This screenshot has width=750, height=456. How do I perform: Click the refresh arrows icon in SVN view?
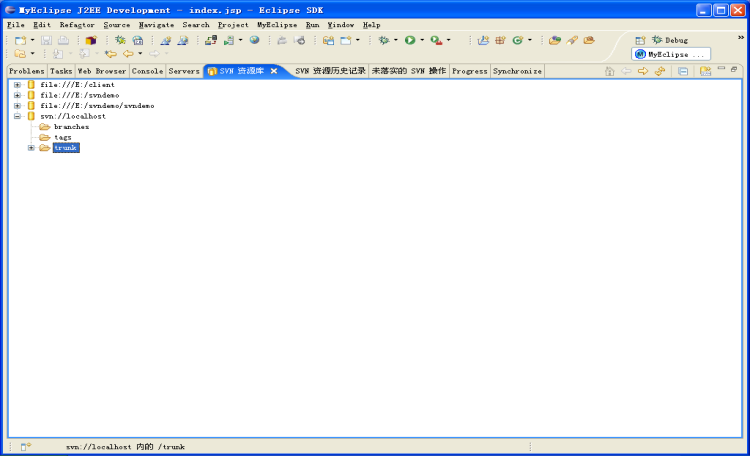pos(660,71)
